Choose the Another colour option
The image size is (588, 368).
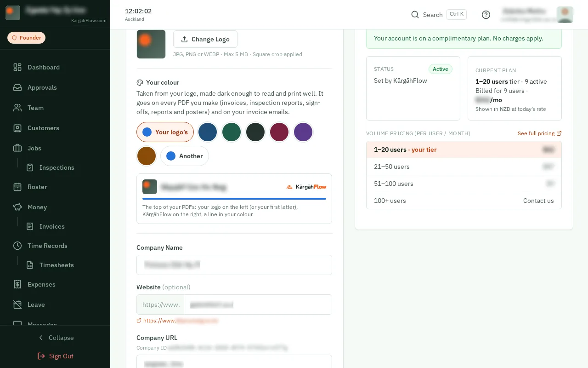(185, 156)
